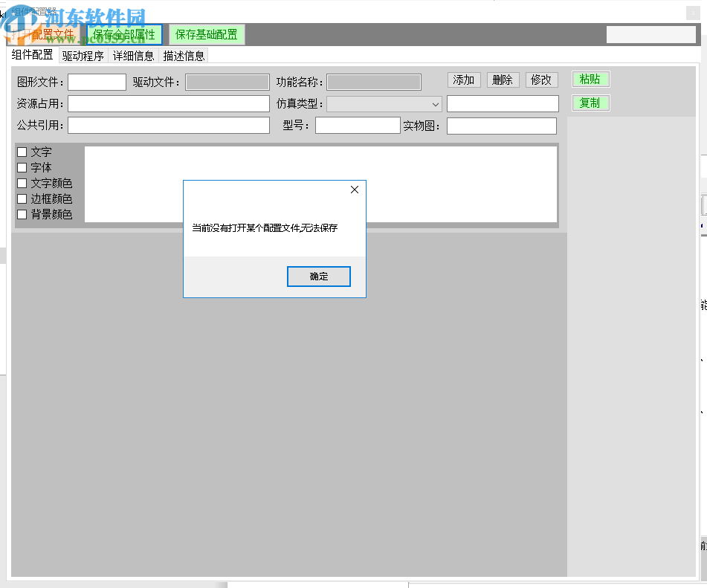
Task: Click the 确定 button in the dialog
Action: 319,277
